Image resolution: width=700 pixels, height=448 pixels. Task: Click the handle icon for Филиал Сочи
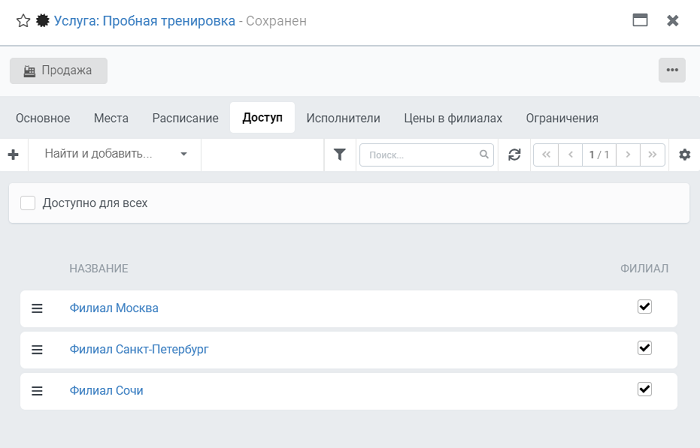(x=37, y=391)
